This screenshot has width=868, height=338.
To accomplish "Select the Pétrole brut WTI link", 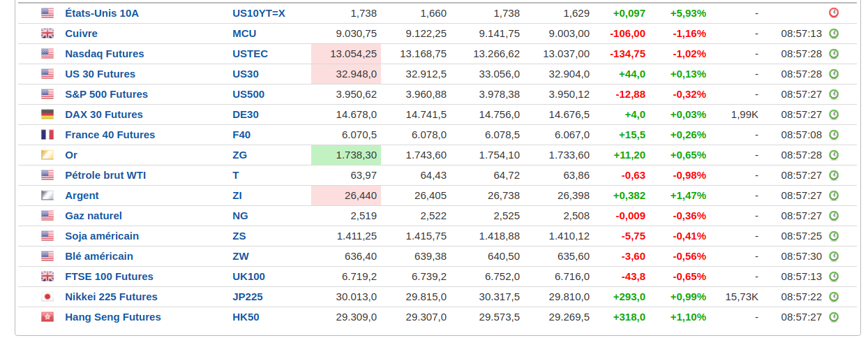I will 105,175.
